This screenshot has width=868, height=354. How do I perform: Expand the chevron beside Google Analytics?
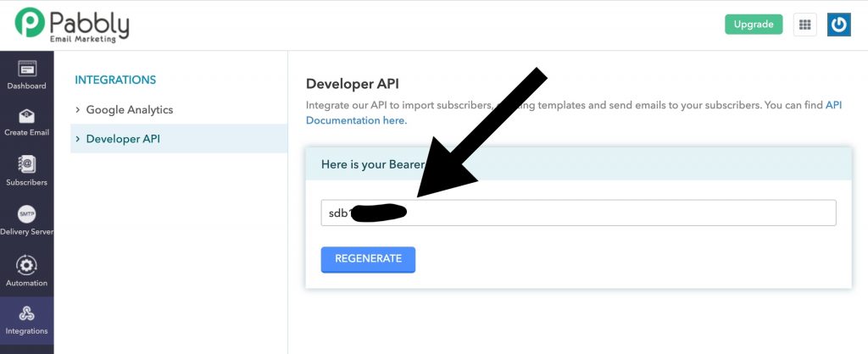[x=78, y=110]
